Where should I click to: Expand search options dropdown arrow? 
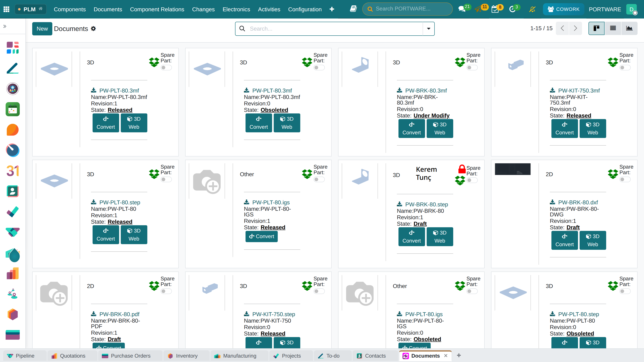pos(428,29)
